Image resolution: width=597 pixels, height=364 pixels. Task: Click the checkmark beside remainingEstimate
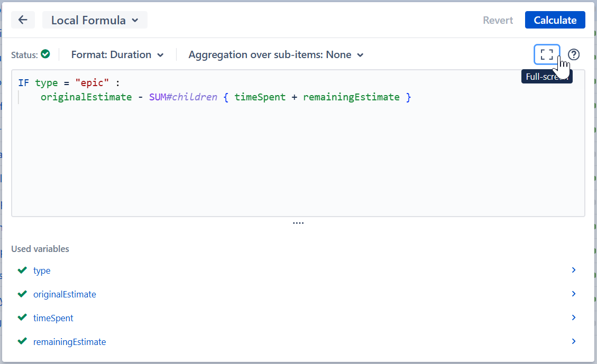click(22, 341)
